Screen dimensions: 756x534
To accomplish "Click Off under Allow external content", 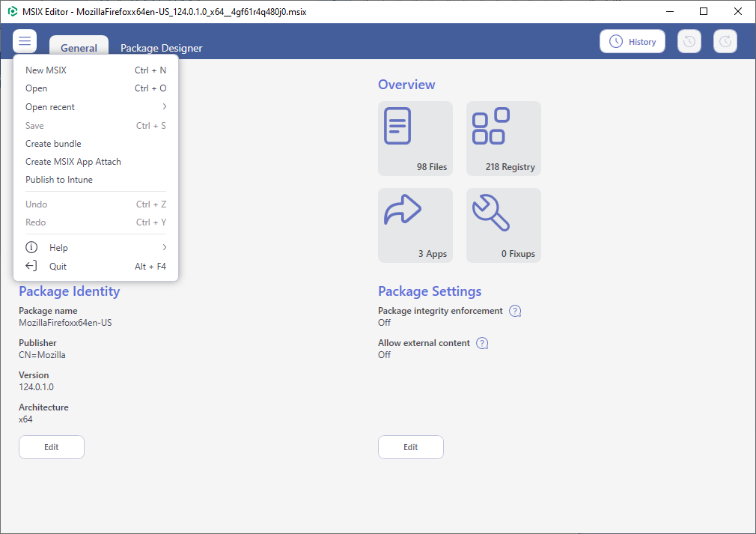I will [384, 355].
